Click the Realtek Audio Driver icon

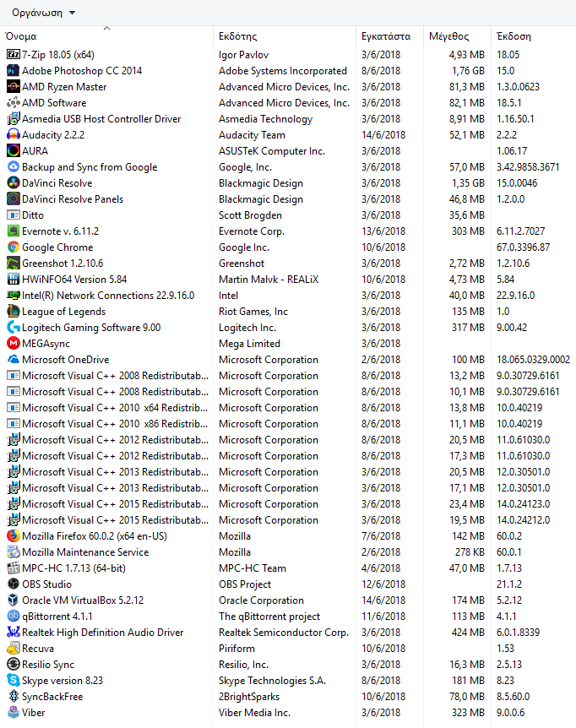click(14, 633)
